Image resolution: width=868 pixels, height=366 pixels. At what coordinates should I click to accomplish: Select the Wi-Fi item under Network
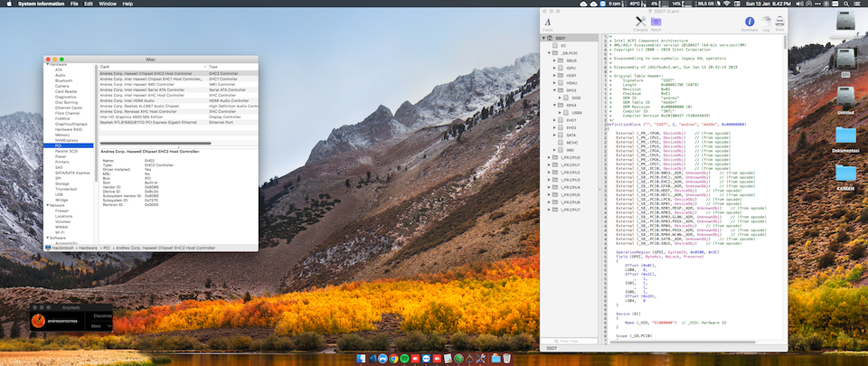tap(60, 232)
